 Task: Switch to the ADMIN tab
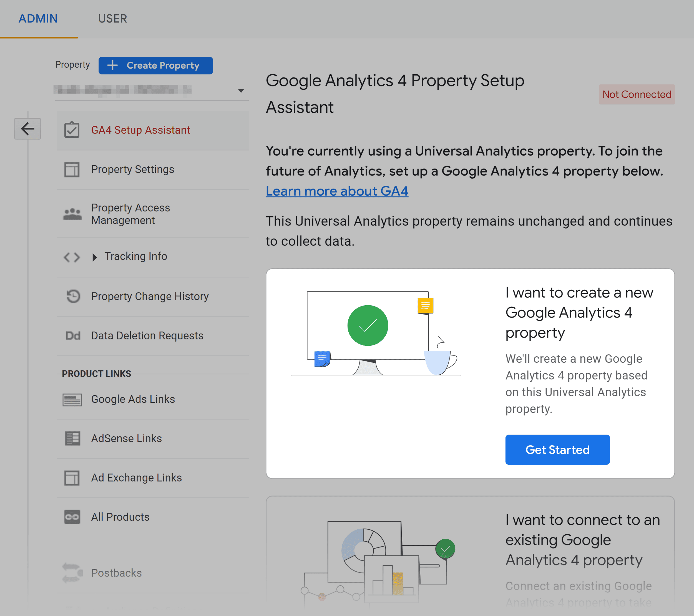click(x=38, y=18)
